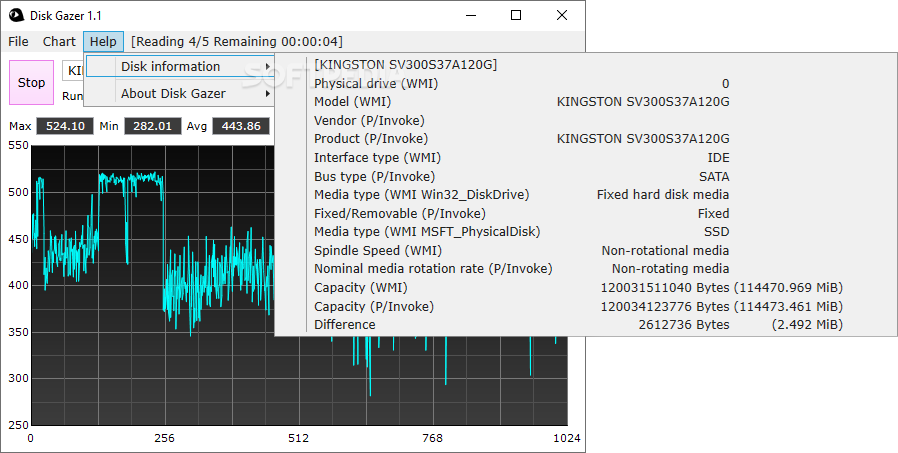898x453 pixels.
Task: Open the File menu
Action: (x=18, y=42)
